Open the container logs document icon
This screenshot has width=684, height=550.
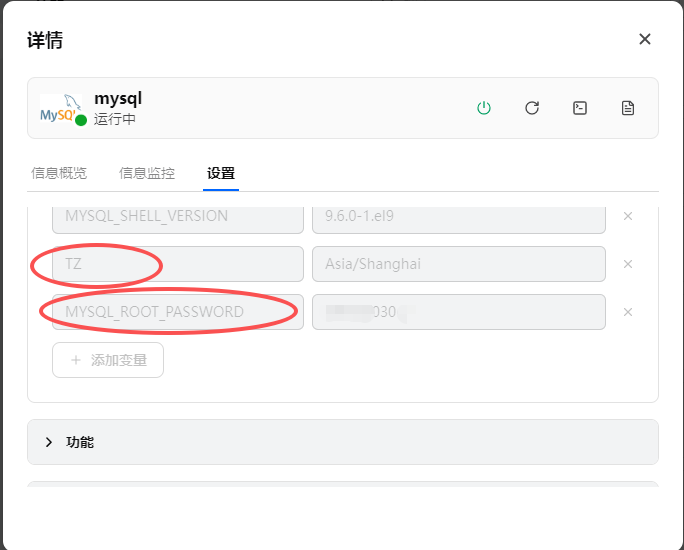coord(628,108)
